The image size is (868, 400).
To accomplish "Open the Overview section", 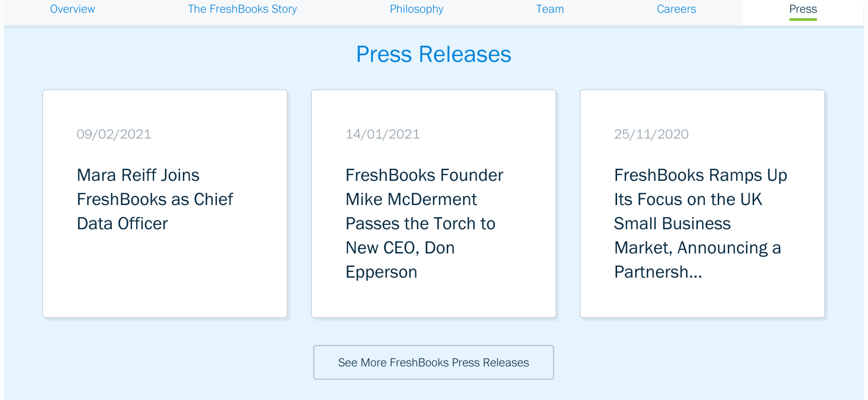I will pyautogui.click(x=72, y=9).
